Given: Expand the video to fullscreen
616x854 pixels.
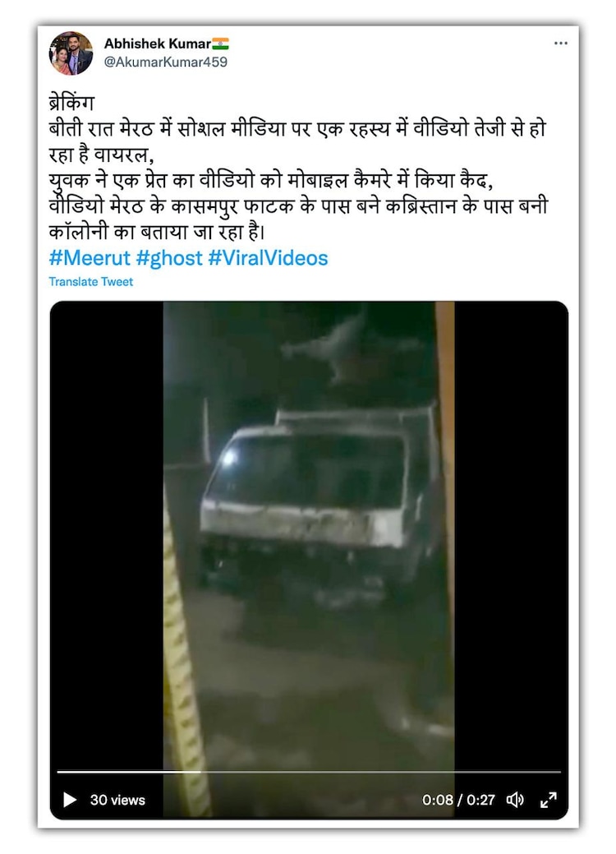Looking at the screenshot, I should coord(548,800).
